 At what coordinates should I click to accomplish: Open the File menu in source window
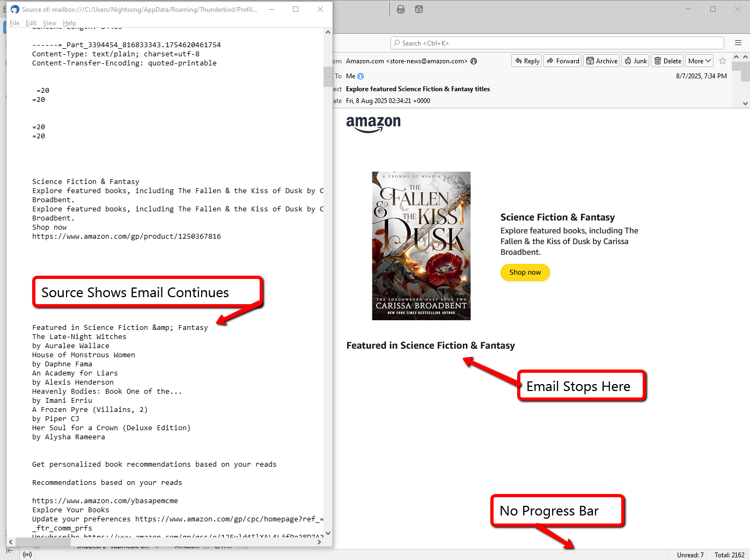(x=14, y=23)
